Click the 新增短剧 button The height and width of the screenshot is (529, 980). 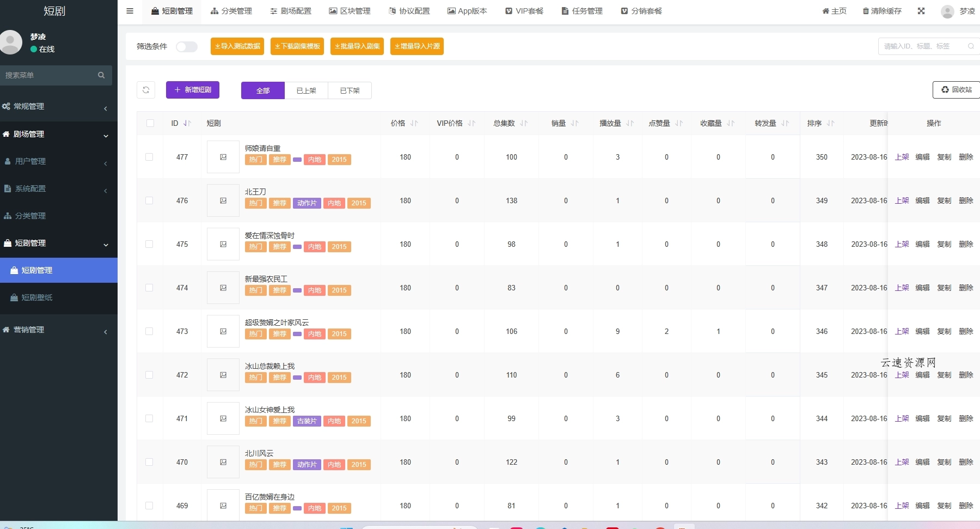tap(192, 90)
